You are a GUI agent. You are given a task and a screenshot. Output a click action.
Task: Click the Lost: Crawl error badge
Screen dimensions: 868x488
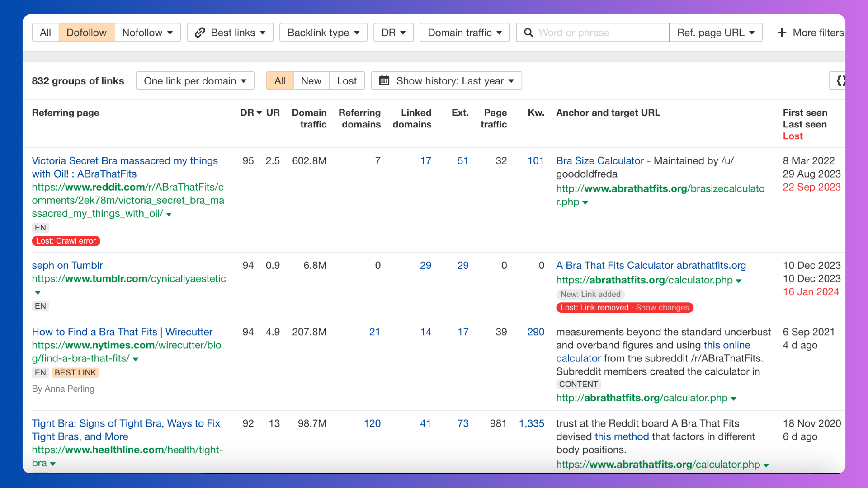click(66, 241)
